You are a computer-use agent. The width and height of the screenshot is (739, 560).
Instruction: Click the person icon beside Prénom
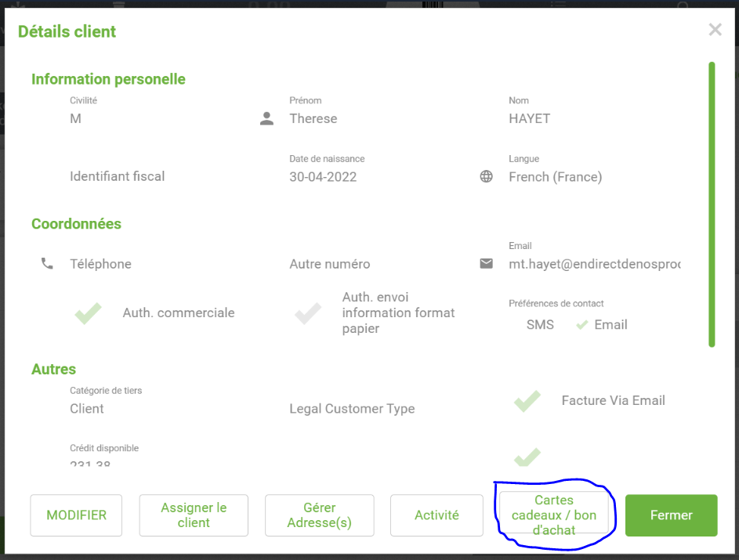coord(266,119)
